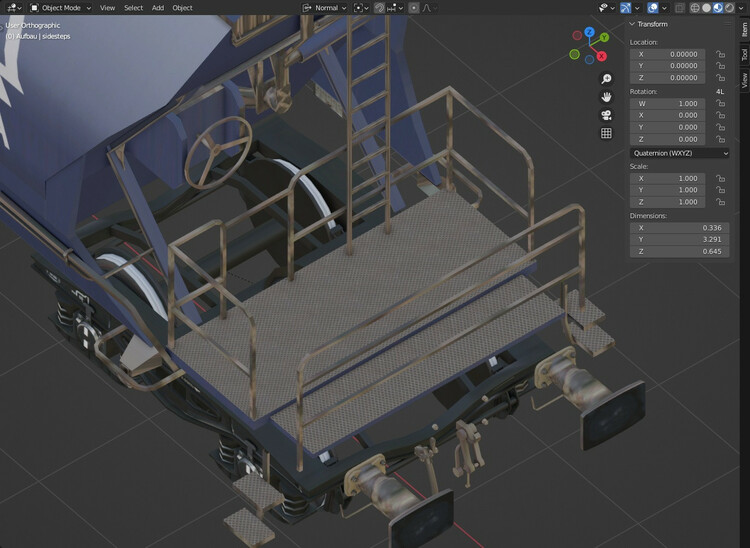The image size is (750, 548).
Task: Switch to the Tool sidebar tab
Action: pyautogui.click(x=745, y=55)
